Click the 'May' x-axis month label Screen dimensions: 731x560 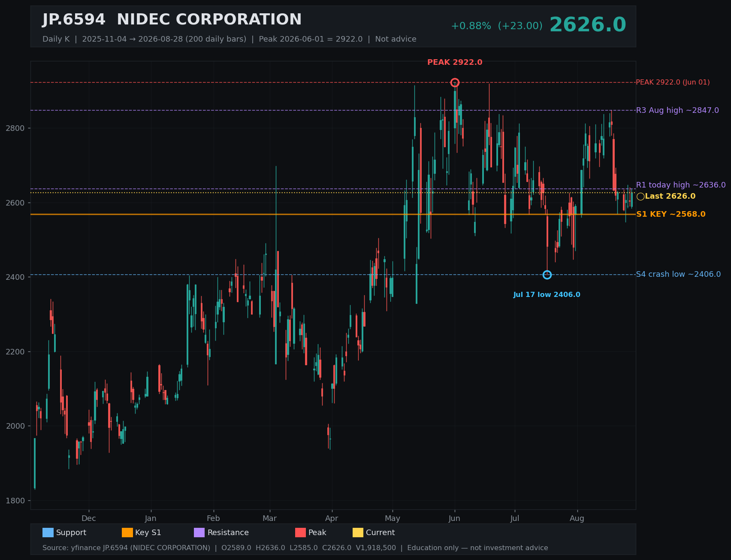(x=393, y=518)
